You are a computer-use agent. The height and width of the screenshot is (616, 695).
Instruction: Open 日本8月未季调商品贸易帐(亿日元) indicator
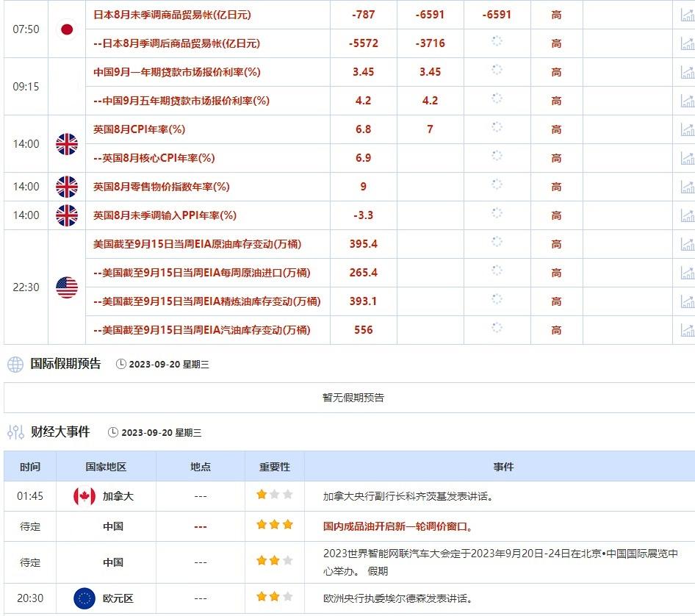(172, 15)
